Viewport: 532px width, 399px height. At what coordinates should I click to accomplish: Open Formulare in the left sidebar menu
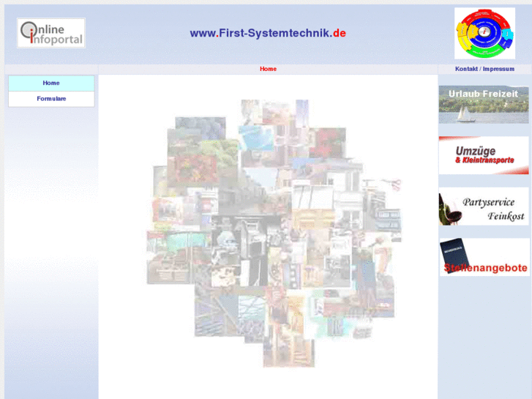coord(51,99)
